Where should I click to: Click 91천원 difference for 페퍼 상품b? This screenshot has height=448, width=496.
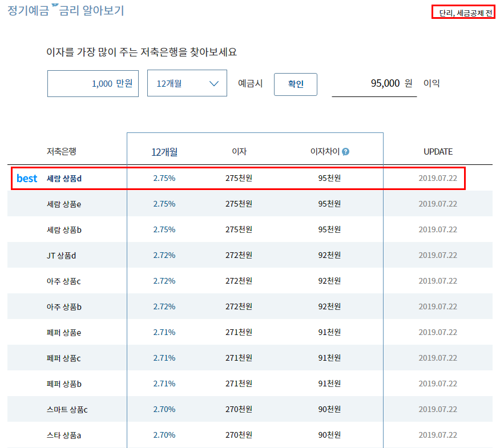coord(329,384)
